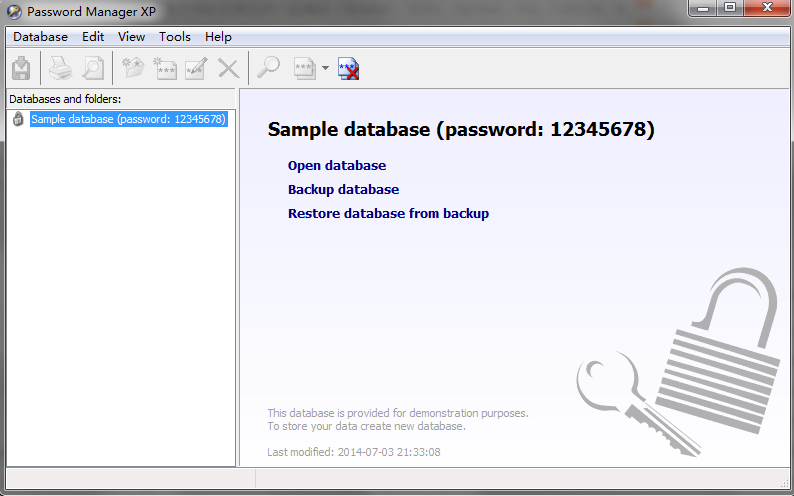Click the 'Databases and folders:' label
Viewport: 794px width, 496px height.
click(65, 99)
